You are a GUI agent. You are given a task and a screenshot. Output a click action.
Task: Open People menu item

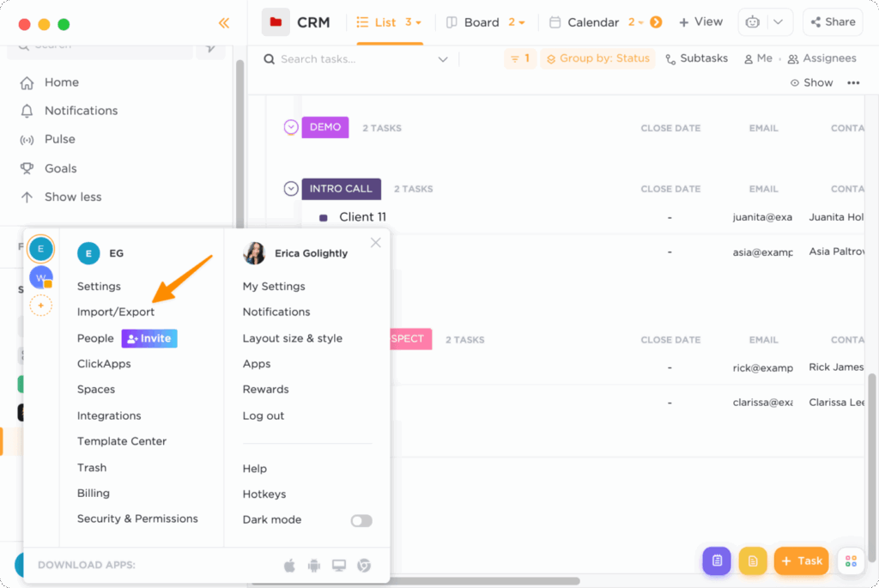click(94, 338)
